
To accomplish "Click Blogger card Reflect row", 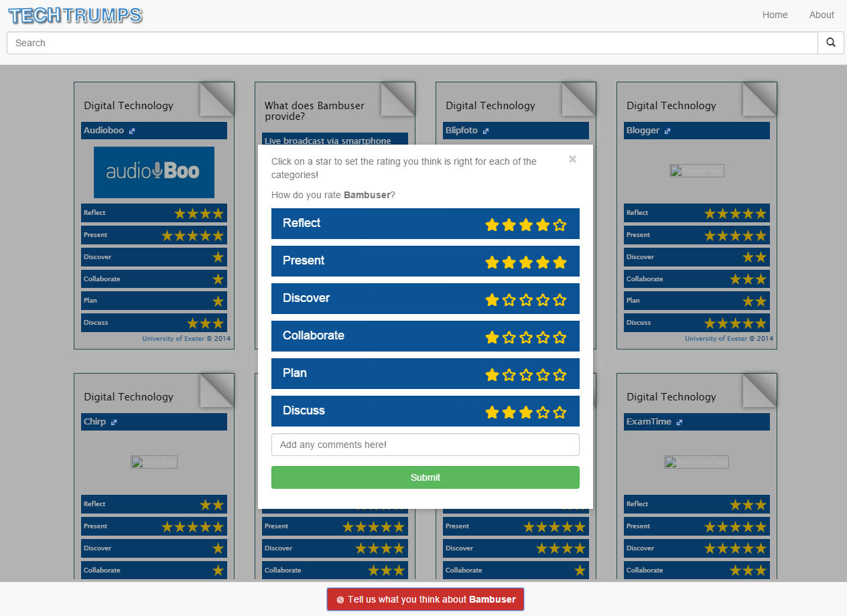I will tap(697, 213).
